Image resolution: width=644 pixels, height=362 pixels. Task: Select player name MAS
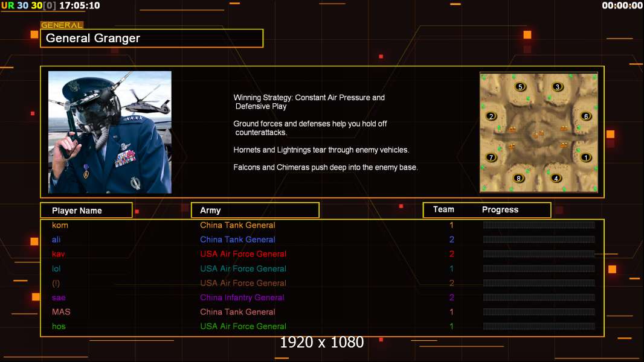pos(61,311)
